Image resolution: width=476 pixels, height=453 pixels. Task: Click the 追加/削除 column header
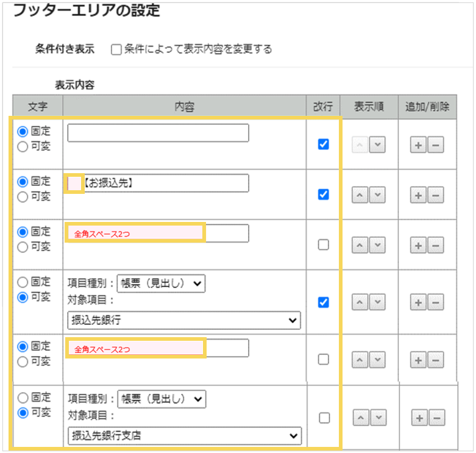tap(427, 107)
